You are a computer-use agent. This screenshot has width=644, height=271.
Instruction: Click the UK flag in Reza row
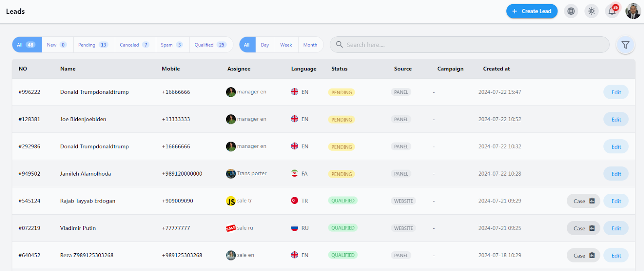[295, 255]
